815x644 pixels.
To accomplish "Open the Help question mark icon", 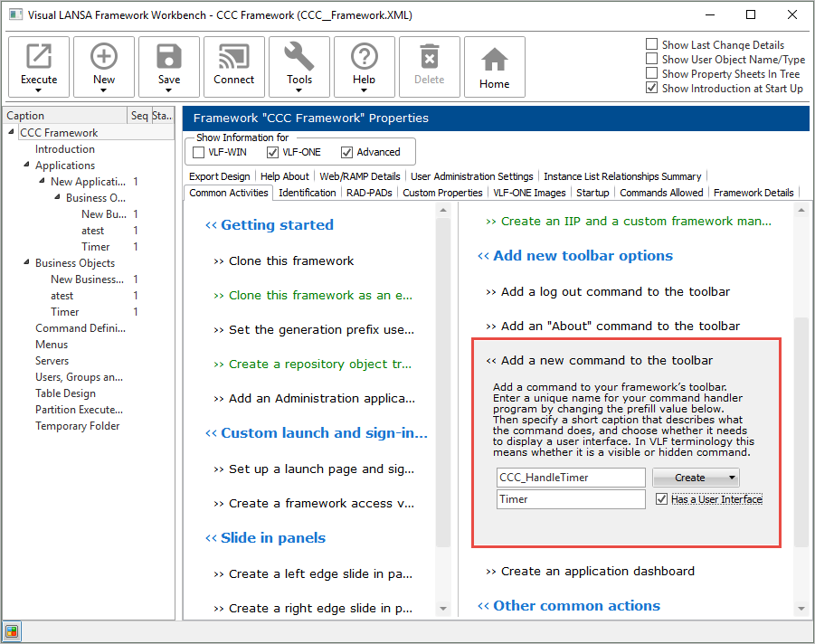I will point(365,58).
